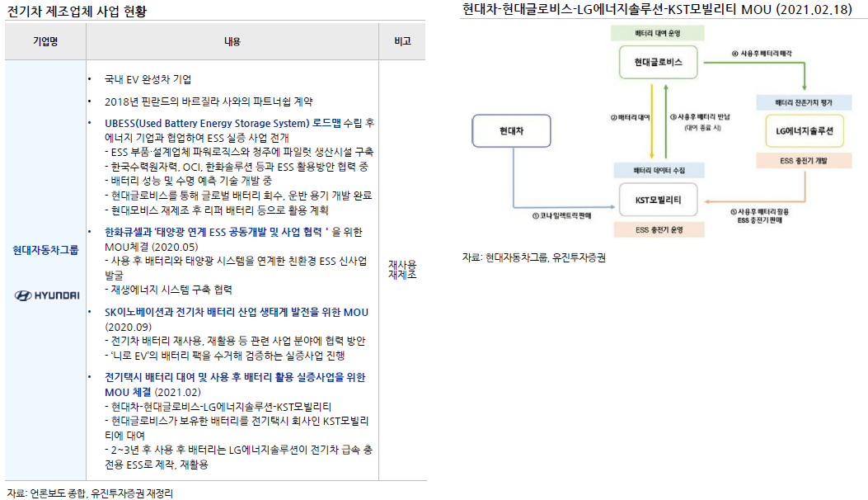The height and width of the screenshot is (500, 868).
Task: Click the '내용' column header
Action: 232,41
